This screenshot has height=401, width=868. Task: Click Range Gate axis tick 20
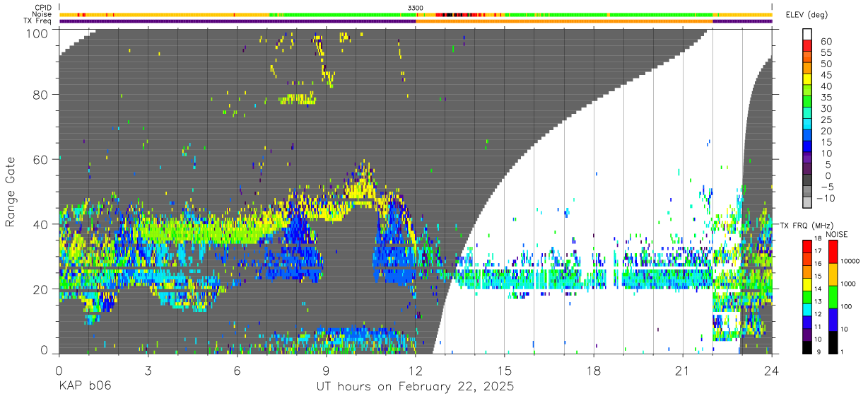pyautogui.click(x=41, y=288)
